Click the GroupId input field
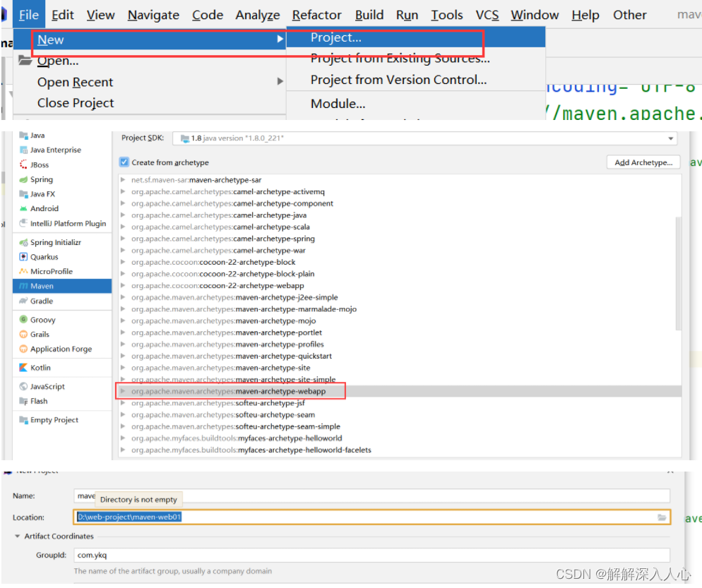Screen dimensions: 702x588 [371, 556]
